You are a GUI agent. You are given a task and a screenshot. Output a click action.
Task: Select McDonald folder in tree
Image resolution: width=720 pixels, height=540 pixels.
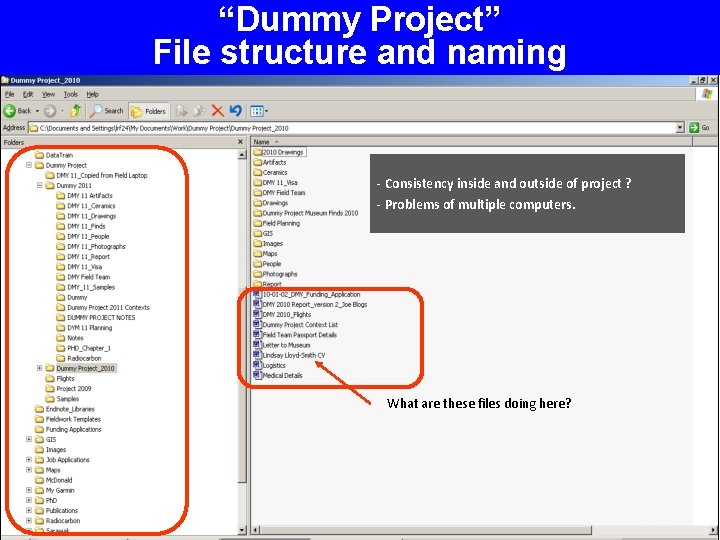(54, 480)
